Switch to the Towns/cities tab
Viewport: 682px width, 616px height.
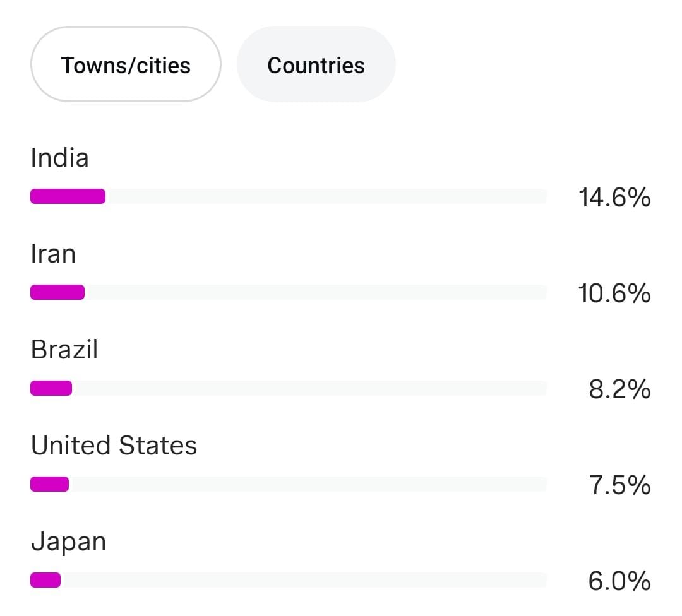pyautogui.click(x=126, y=65)
